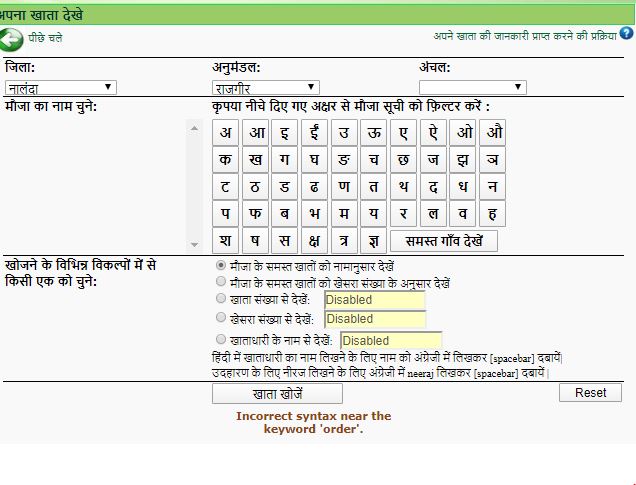Click the समस्त गाँव देखें button
Image resolution: width=636 pixels, height=485 pixels.
pyautogui.click(x=443, y=241)
